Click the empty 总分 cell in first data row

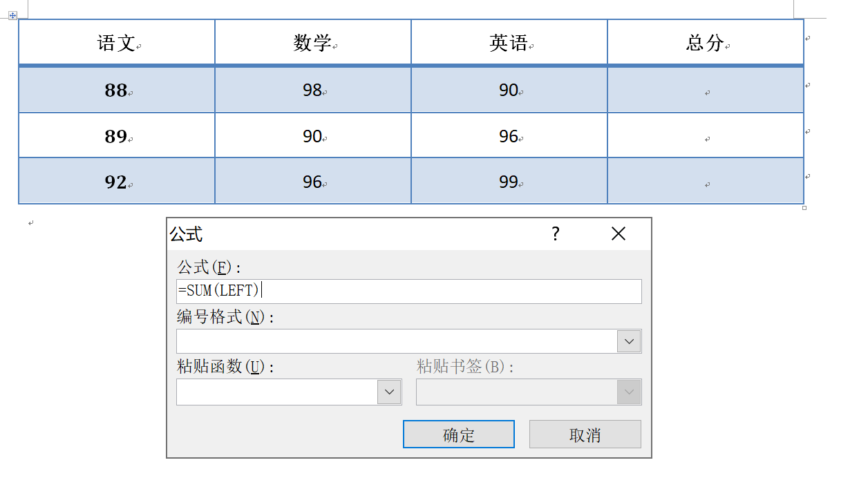(705, 90)
